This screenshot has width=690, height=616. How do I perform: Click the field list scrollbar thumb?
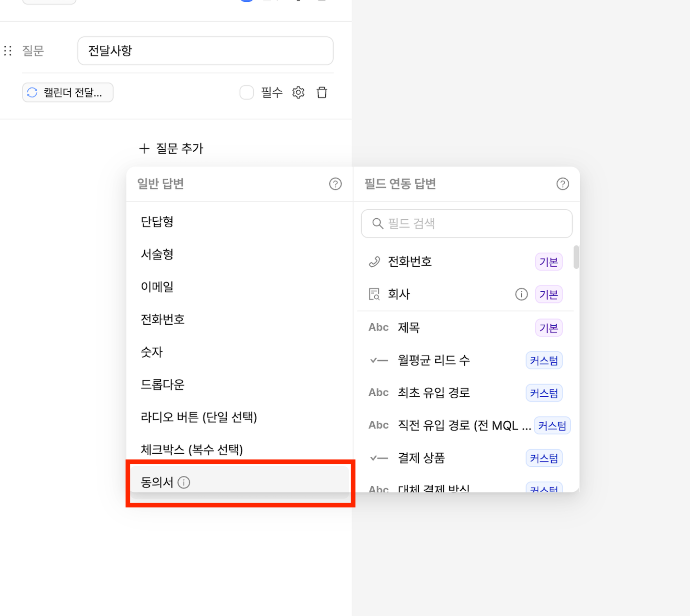point(576,257)
